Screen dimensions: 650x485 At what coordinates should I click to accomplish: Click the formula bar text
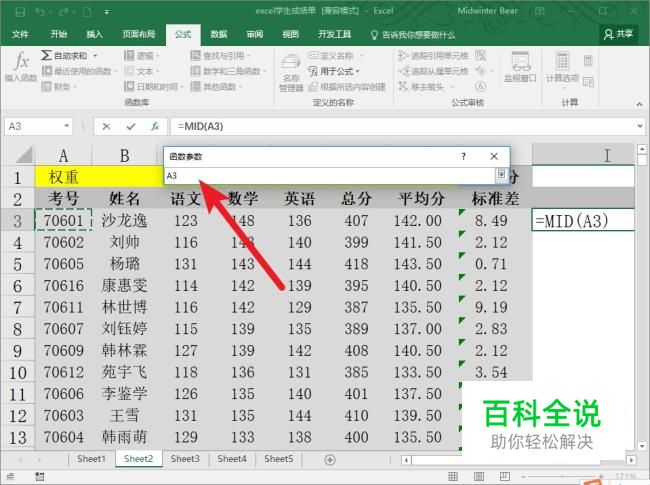coord(200,126)
